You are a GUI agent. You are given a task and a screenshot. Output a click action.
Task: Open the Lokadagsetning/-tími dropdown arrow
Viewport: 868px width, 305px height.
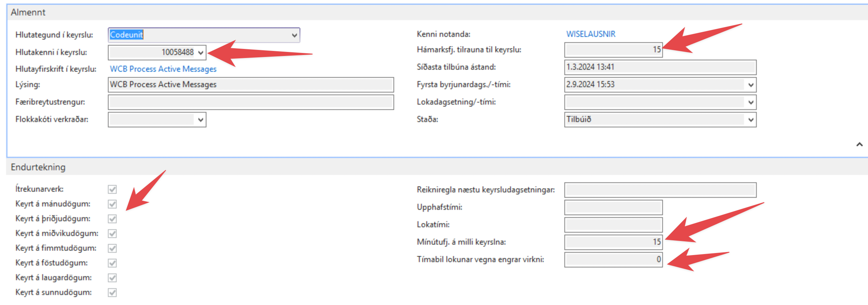click(750, 102)
